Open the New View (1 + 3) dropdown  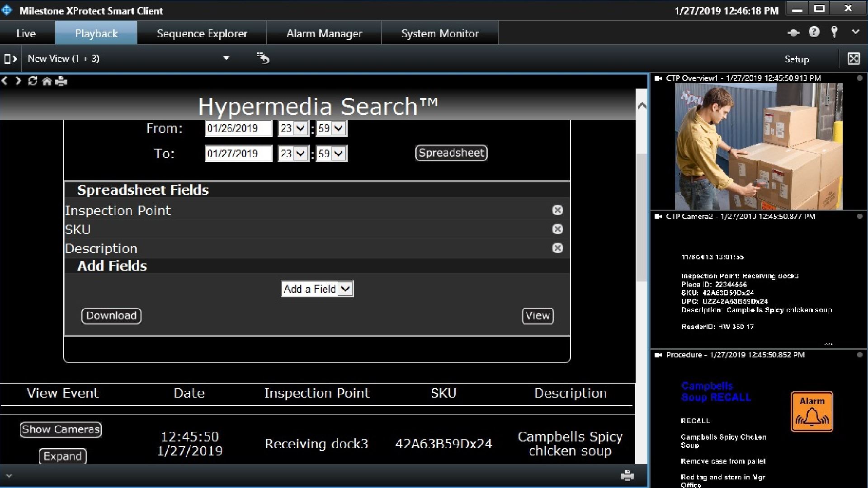[226, 58]
